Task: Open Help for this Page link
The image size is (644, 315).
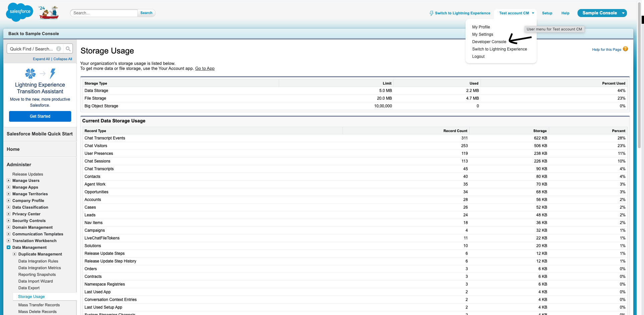Action: coord(607,50)
